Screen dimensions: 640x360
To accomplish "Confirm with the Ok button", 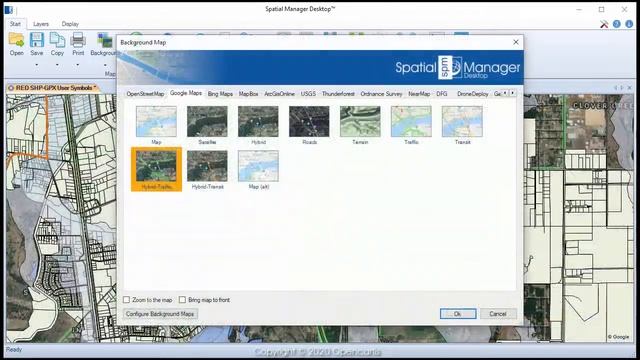I will tap(458, 314).
